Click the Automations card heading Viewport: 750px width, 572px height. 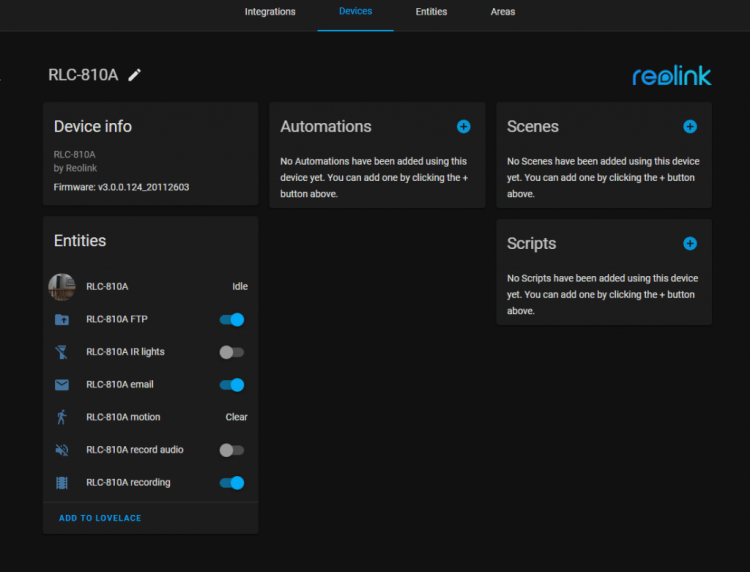point(326,126)
